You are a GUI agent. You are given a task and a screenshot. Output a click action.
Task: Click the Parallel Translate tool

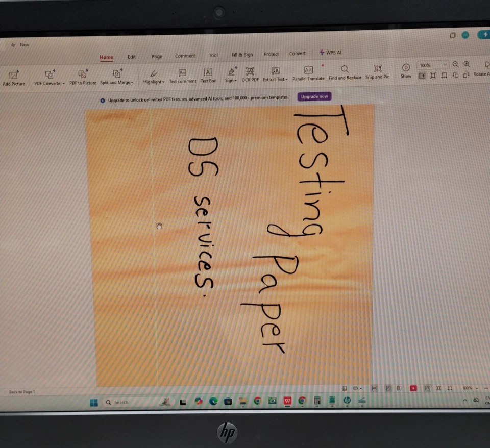click(x=308, y=73)
